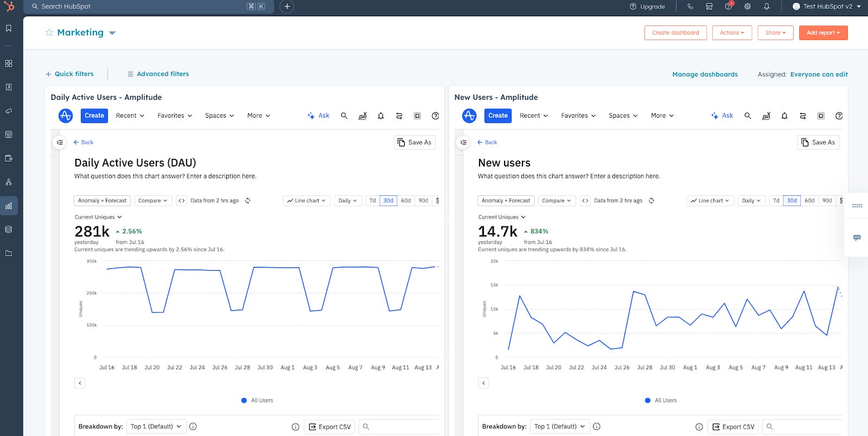Open the Line chart dropdown in DAU chart
Image resolution: width=868 pixels, height=436 pixels.
coord(306,201)
